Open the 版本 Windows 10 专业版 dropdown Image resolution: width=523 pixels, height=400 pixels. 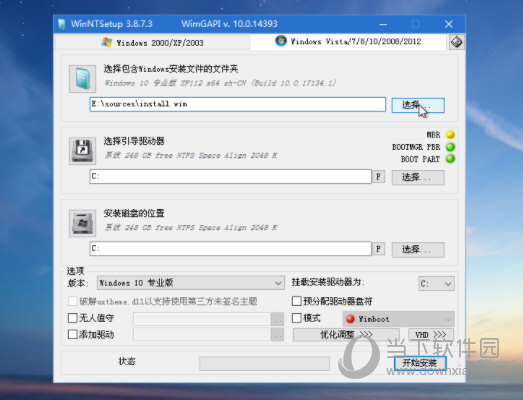click(x=190, y=283)
